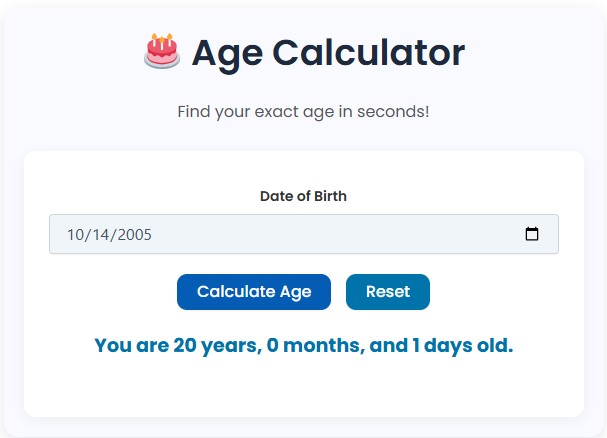The height and width of the screenshot is (438, 607).
Task: Open the calendar date picker icon
Action: coord(532,234)
